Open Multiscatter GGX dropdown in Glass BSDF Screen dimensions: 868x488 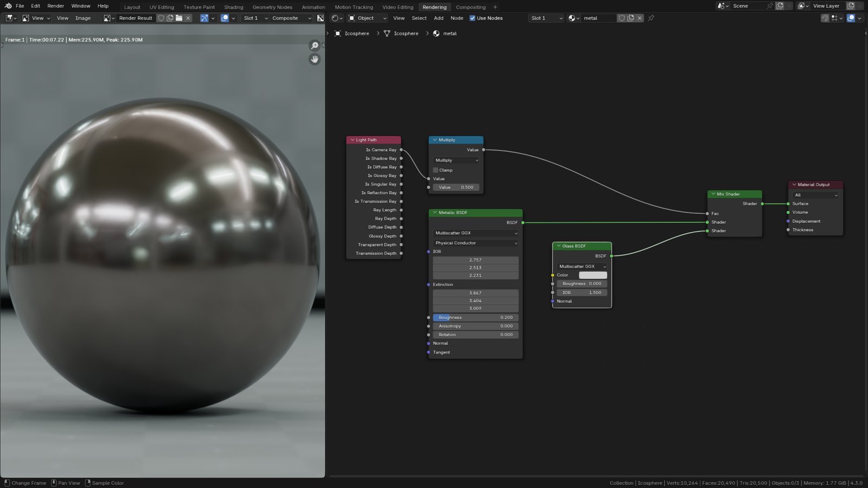click(x=582, y=266)
